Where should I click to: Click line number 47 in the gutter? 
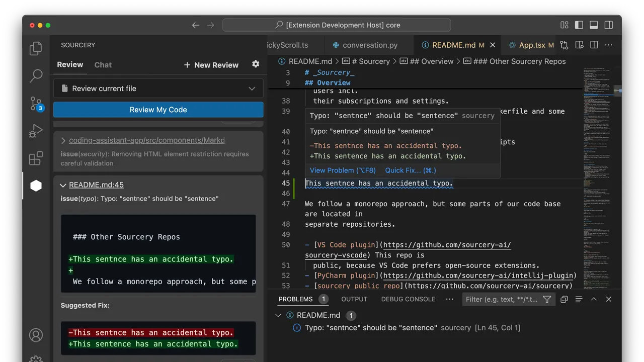[x=286, y=204]
